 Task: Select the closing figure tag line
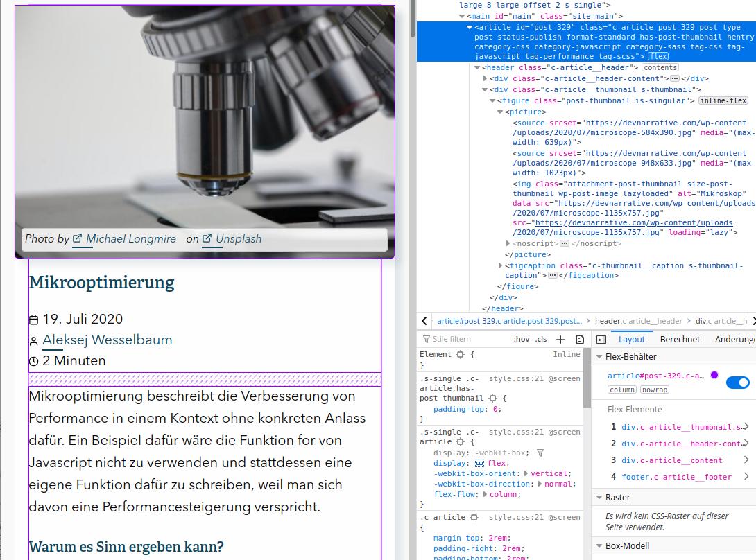[x=518, y=286]
